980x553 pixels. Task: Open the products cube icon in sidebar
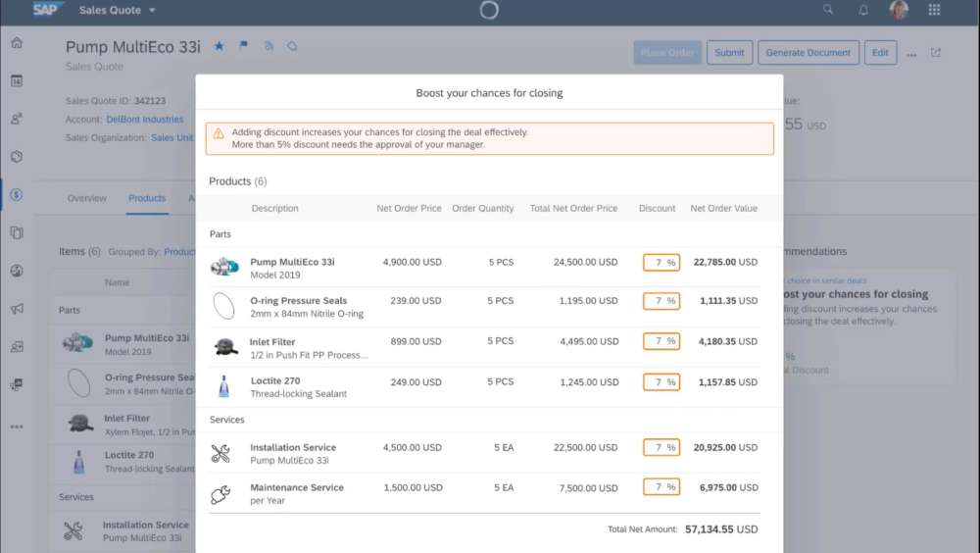(17, 157)
